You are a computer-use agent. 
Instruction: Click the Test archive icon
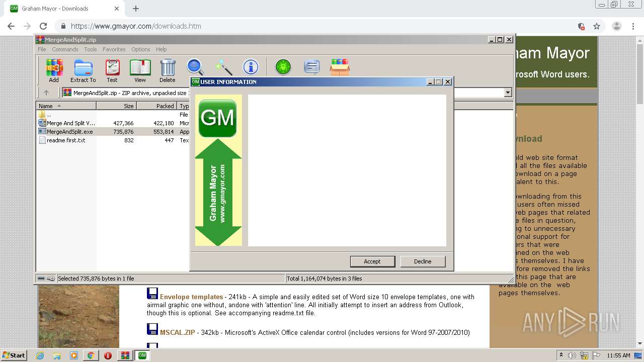tap(112, 71)
